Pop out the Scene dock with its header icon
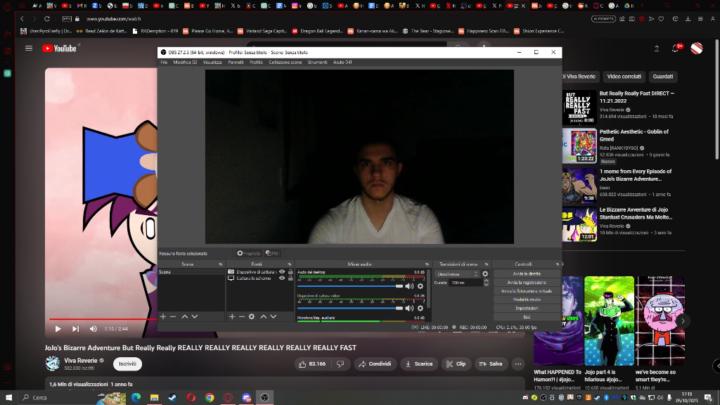This screenshot has width=720, height=405. tap(220, 264)
